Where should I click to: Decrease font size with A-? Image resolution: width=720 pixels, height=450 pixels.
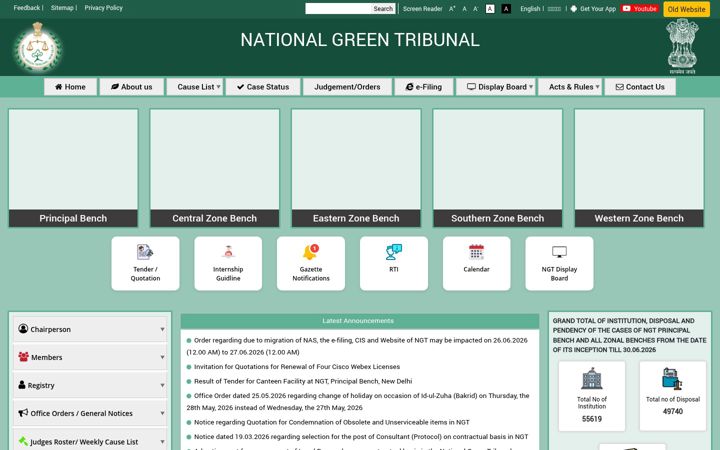[x=476, y=9]
